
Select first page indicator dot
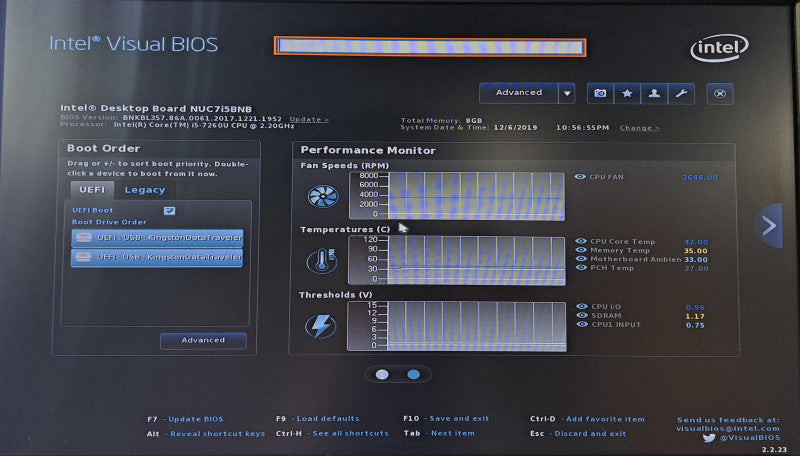(382, 374)
